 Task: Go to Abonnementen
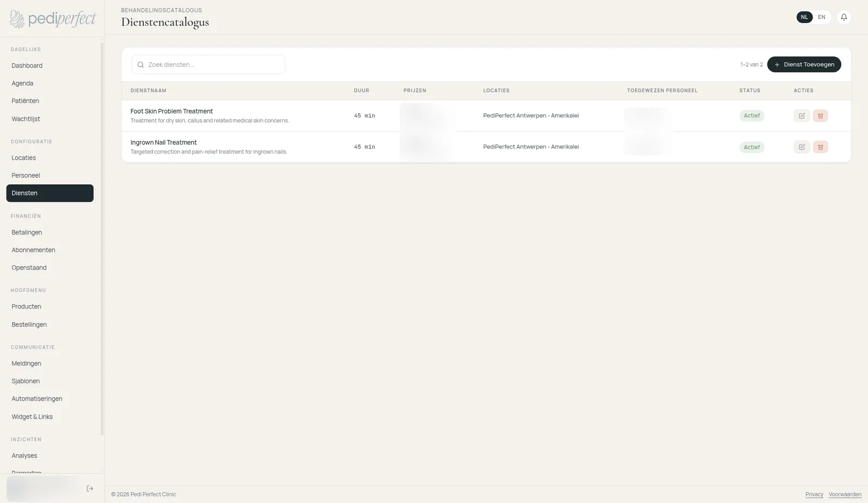point(50,250)
